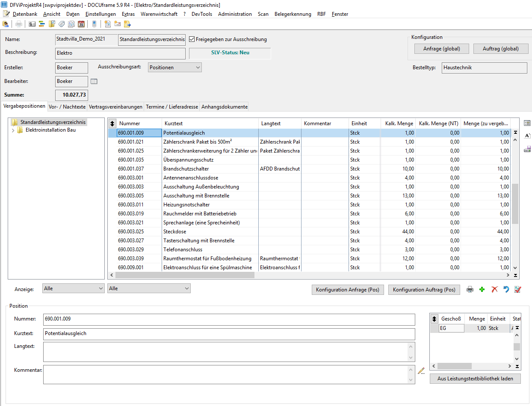
Task: Open the contact card icon in toolbar
Action: 32,24
